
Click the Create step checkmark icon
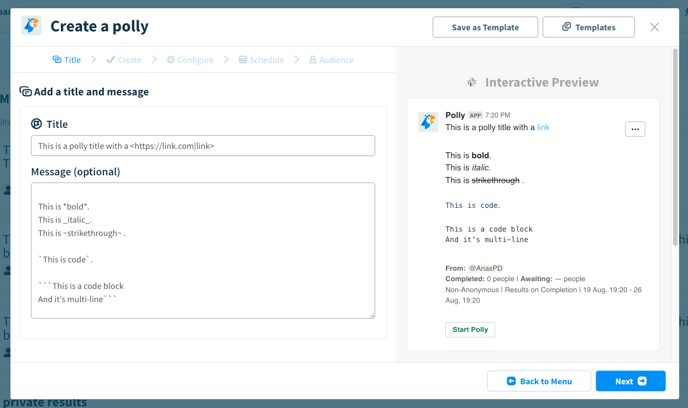click(111, 60)
